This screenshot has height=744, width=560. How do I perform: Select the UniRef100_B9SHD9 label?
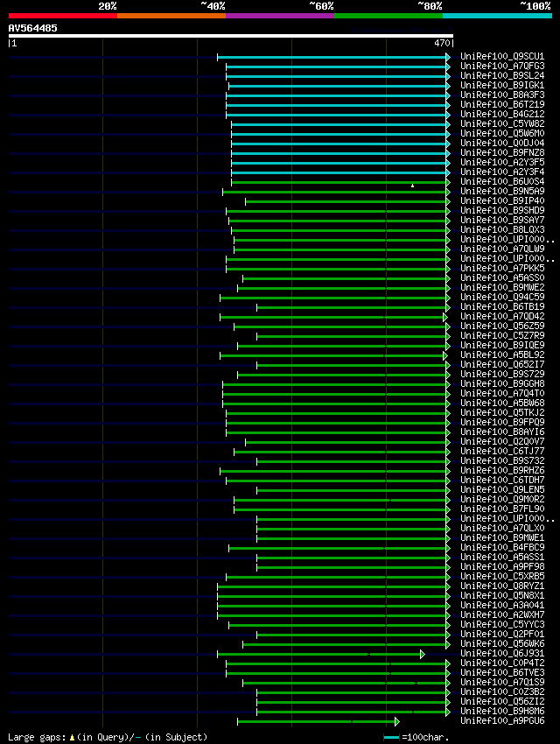[x=502, y=210]
